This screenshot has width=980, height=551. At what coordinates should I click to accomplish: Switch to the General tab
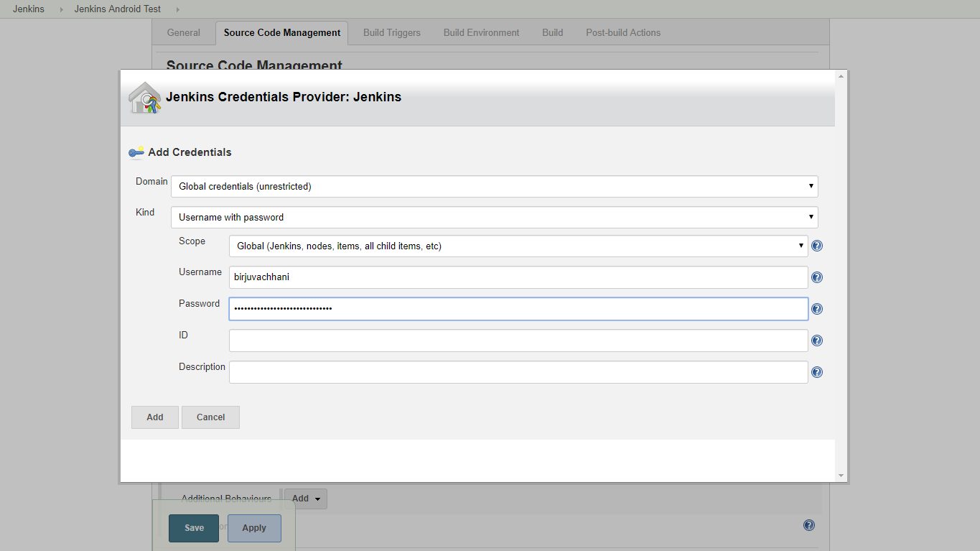click(183, 32)
